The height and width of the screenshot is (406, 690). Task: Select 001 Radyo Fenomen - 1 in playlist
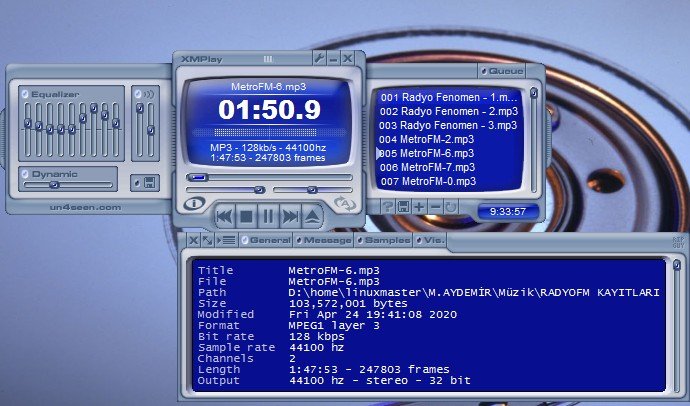(x=449, y=97)
